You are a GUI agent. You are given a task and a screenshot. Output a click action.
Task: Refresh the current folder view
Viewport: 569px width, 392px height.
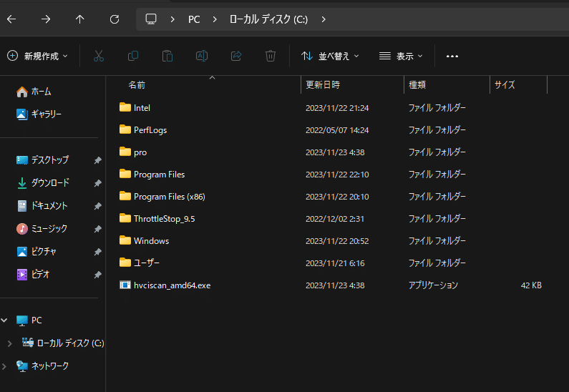tap(115, 19)
